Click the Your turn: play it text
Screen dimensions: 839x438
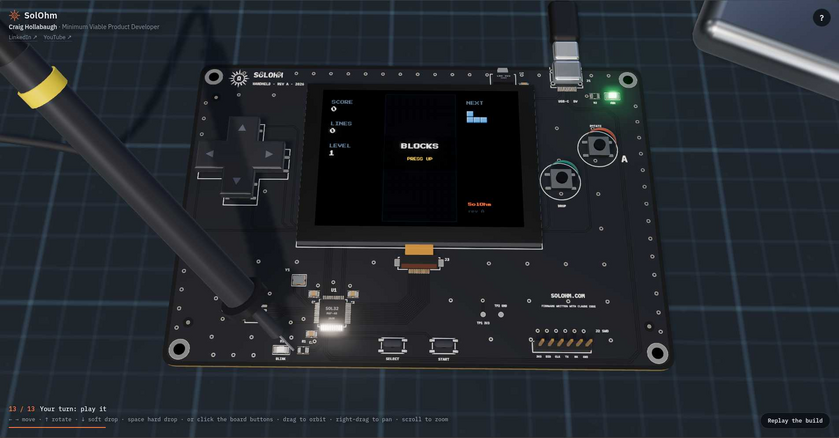click(x=73, y=409)
